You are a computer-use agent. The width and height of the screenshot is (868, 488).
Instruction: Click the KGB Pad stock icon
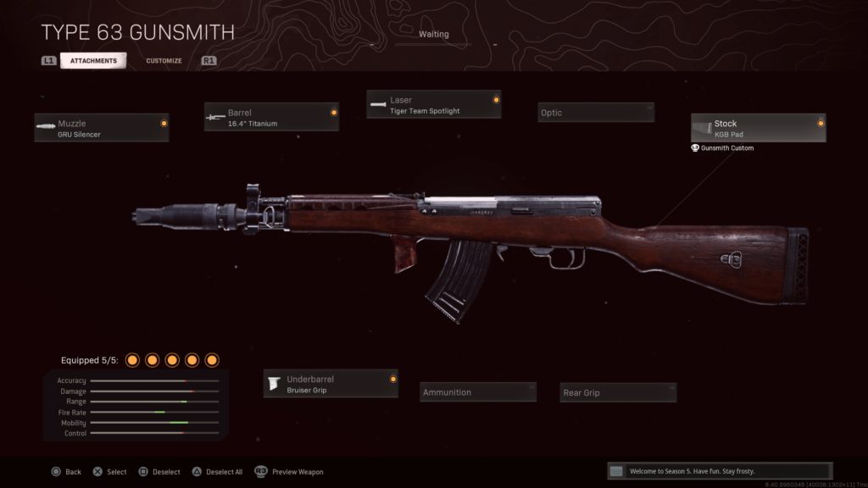[x=702, y=128]
